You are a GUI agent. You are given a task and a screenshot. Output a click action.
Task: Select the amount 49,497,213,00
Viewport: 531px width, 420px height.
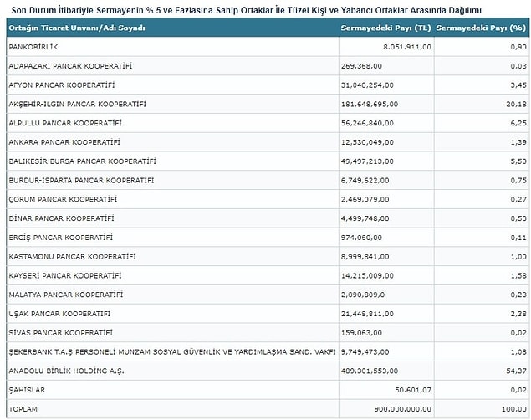(x=367, y=161)
